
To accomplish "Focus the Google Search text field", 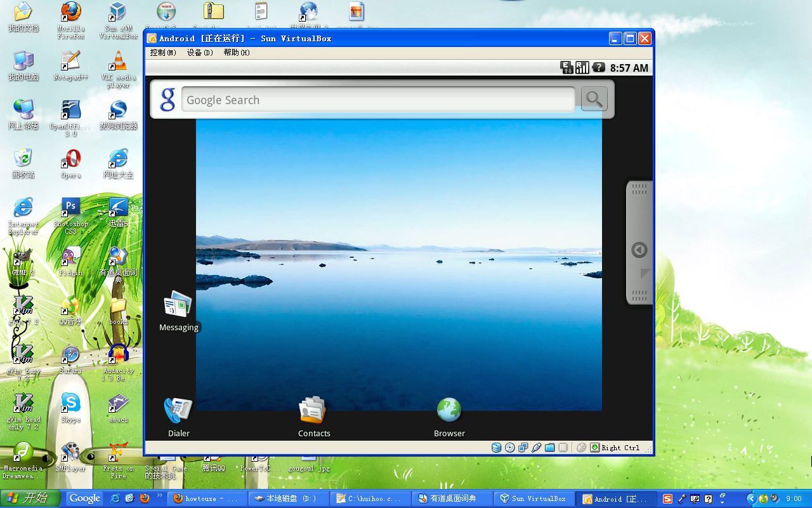I will click(x=378, y=100).
